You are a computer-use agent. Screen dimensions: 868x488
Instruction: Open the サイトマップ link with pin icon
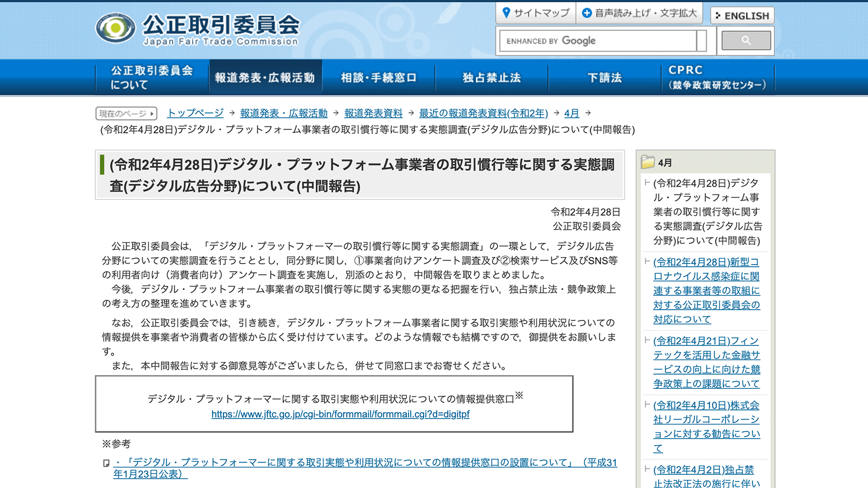pos(535,13)
